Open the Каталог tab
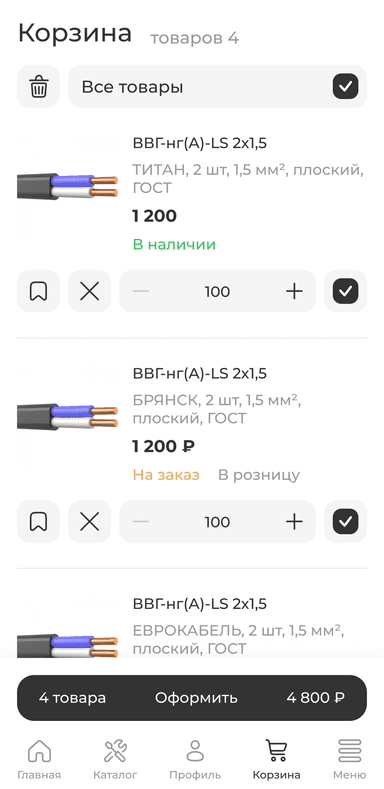Image resolution: width=384 pixels, height=789 pixels. [x=115, y=759]
